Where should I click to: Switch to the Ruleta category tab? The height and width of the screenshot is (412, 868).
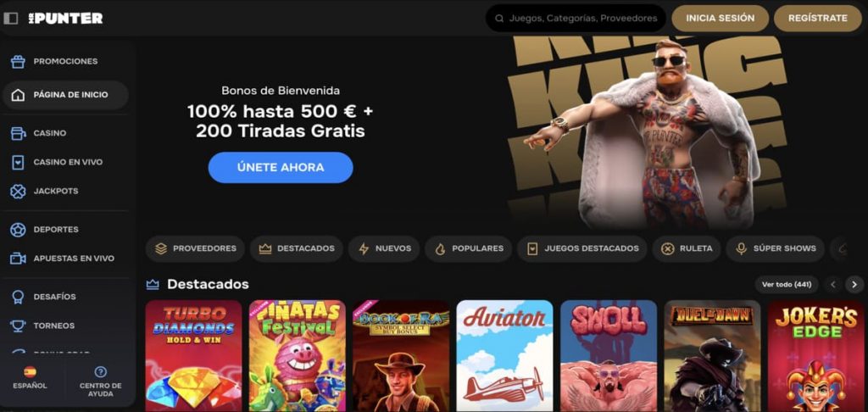pyautogui.click(x=687, y=248)
